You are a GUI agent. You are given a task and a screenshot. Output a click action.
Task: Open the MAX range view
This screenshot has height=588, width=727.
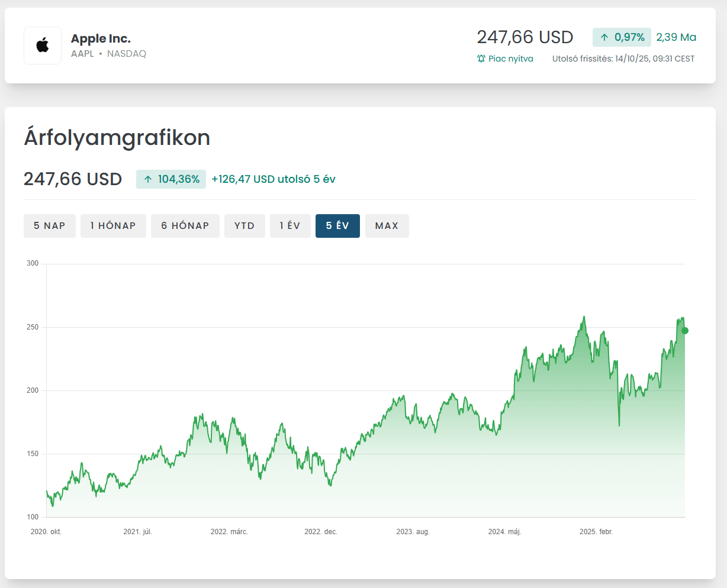[x=387, y=226]
